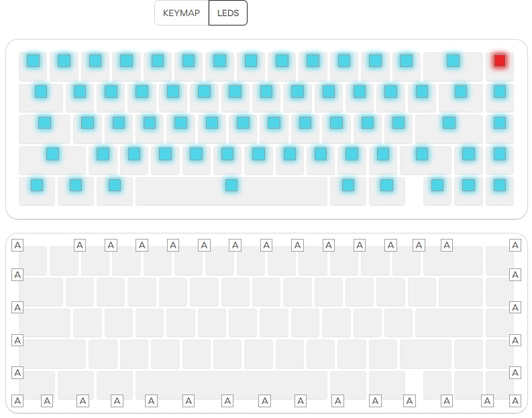Click the spacebar in the lower keyboard layout
Viewport: 532px width, 418px height.
pyautogui.click(x=231, y=385)
